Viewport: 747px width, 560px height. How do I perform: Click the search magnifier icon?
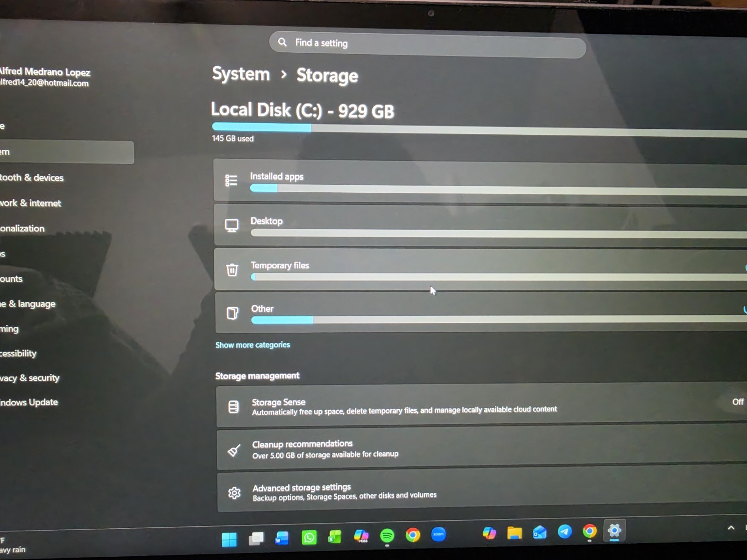coord(282,42)
